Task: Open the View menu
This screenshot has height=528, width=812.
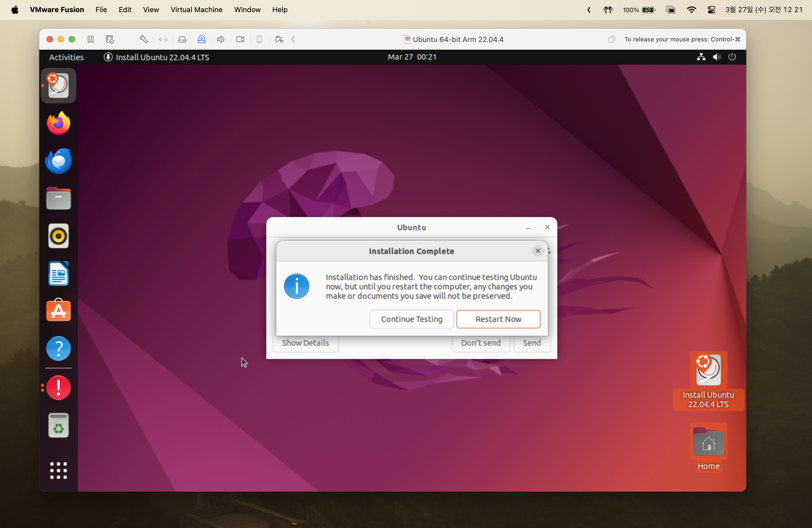Action: (x=151, y=10)
